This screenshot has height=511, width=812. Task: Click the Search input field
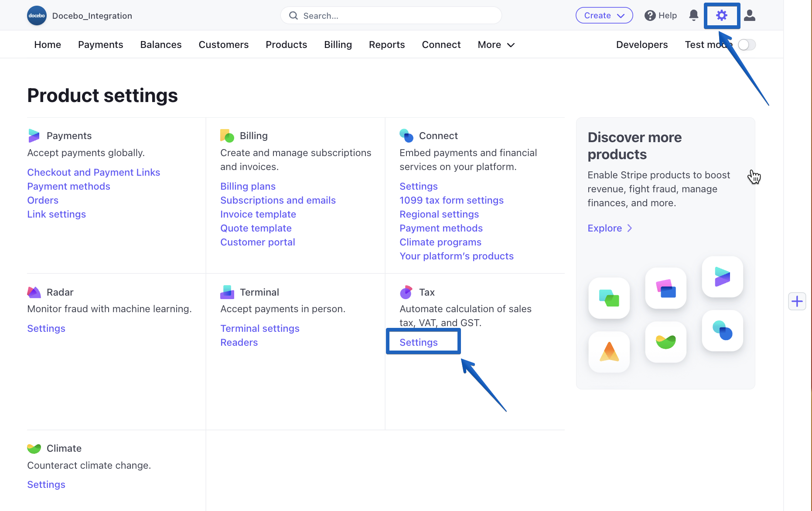coord(391,16)
